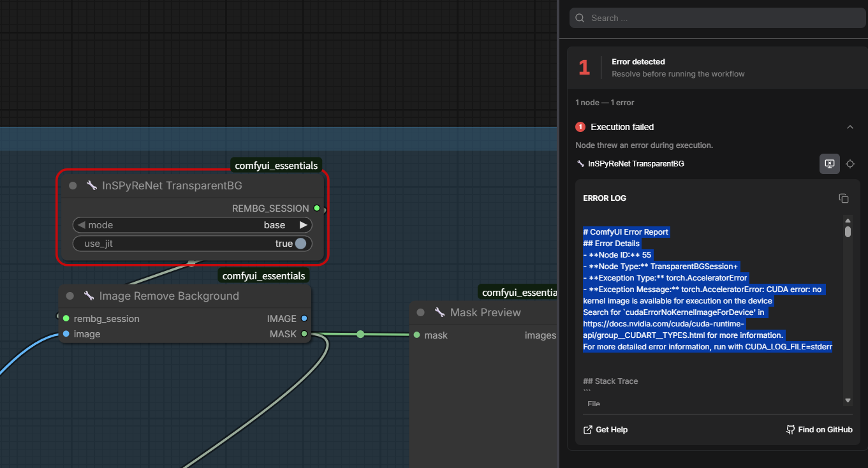Click the wrench icon on Image Remove Background
The width and height of the screenshot is (868, 468).
[89, 296]
